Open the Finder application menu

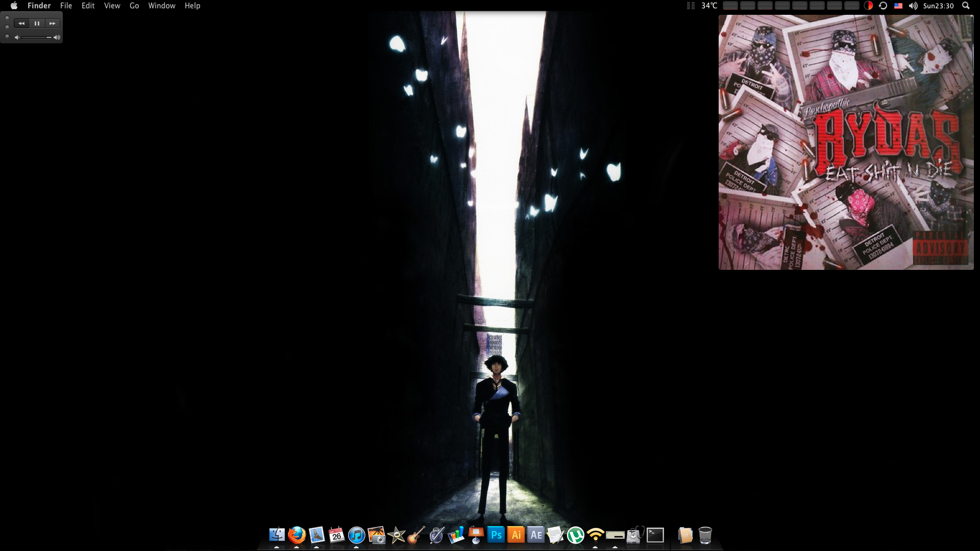coord(39,6)
